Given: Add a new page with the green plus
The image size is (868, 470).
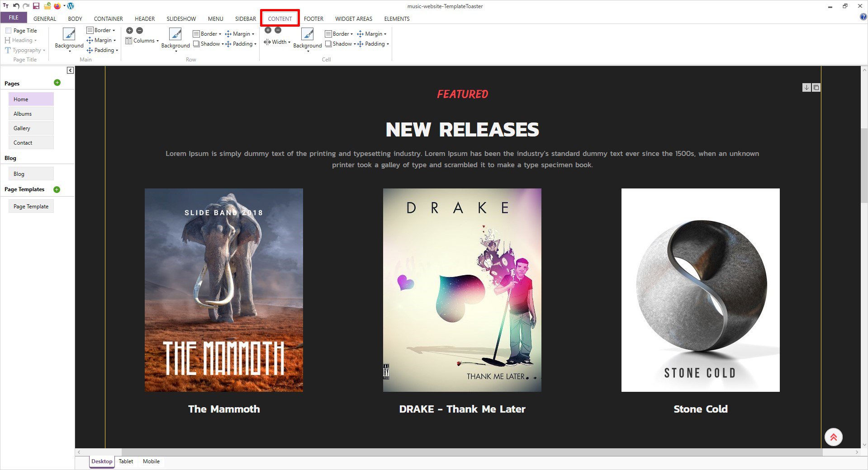Looking at the screenshot, I should click(x=57, y=83).
